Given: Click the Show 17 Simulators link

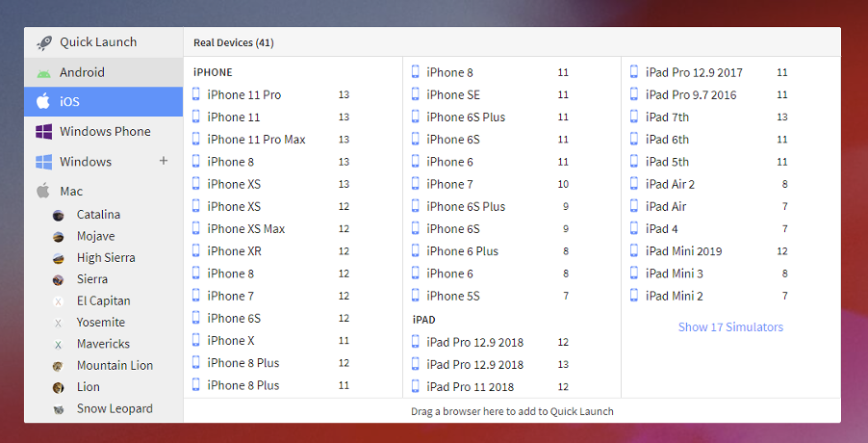Looking at the screenshot, I should pos(730,327).
